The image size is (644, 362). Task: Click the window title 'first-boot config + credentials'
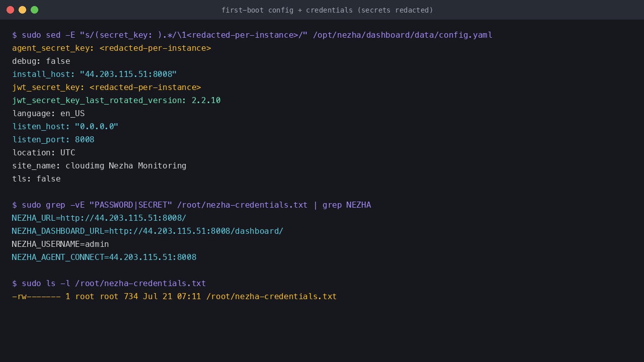327,10
